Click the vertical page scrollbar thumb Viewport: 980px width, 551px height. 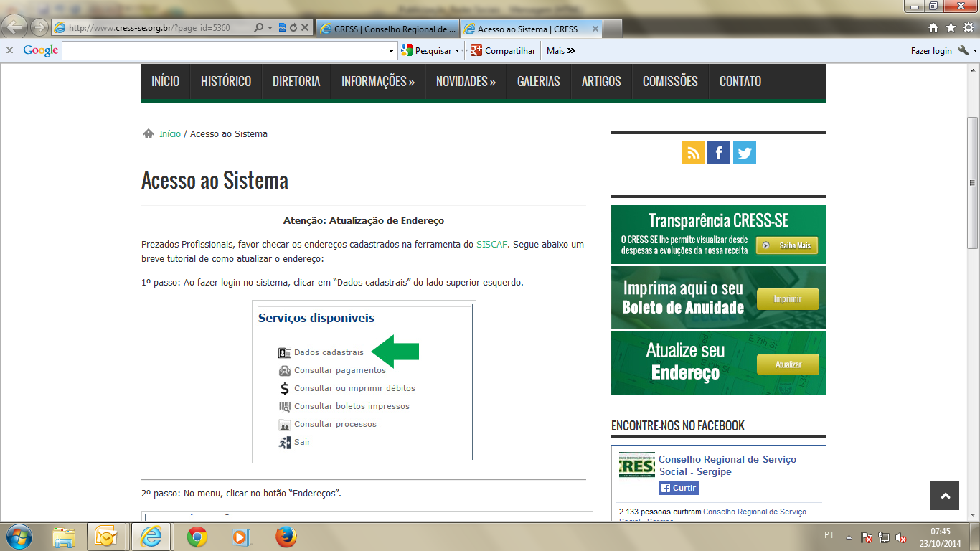[973, 182]
